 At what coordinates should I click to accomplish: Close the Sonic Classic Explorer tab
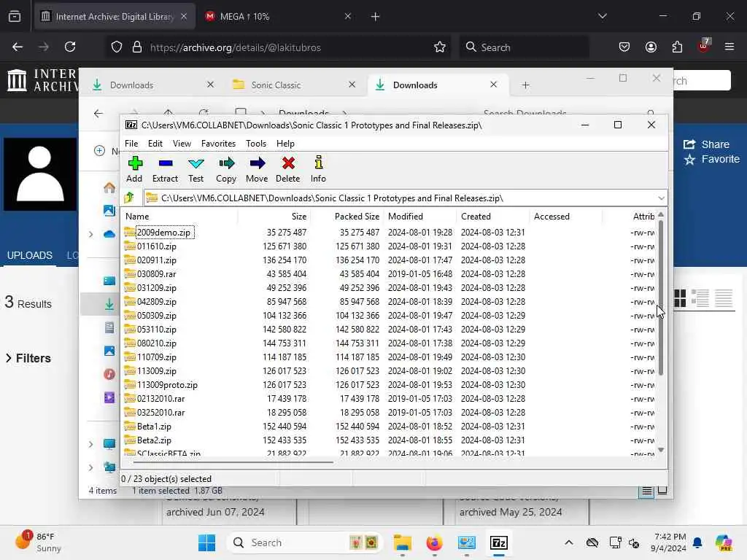352,85
